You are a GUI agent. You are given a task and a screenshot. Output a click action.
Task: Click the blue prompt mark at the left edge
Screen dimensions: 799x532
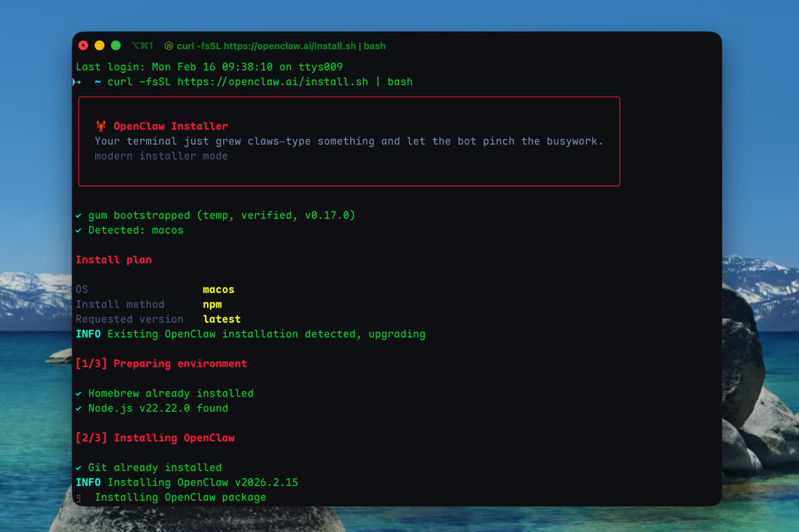[73, 82]
